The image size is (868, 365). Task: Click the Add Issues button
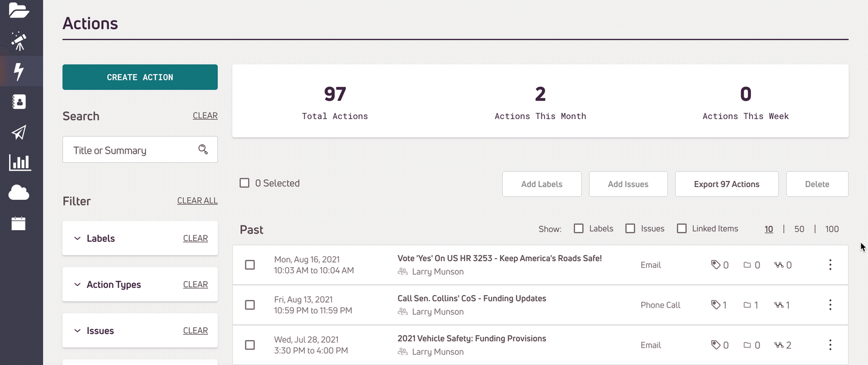[x=628, y=184]
